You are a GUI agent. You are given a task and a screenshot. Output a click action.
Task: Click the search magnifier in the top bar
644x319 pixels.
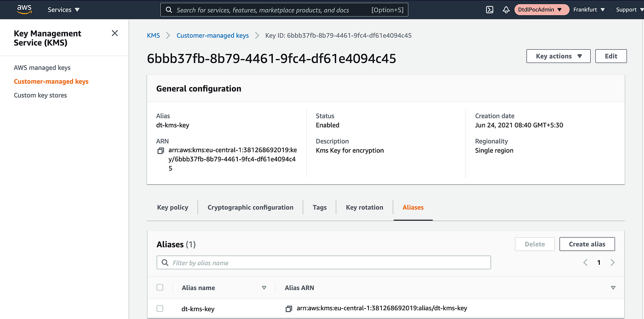(x=168, y=9)
